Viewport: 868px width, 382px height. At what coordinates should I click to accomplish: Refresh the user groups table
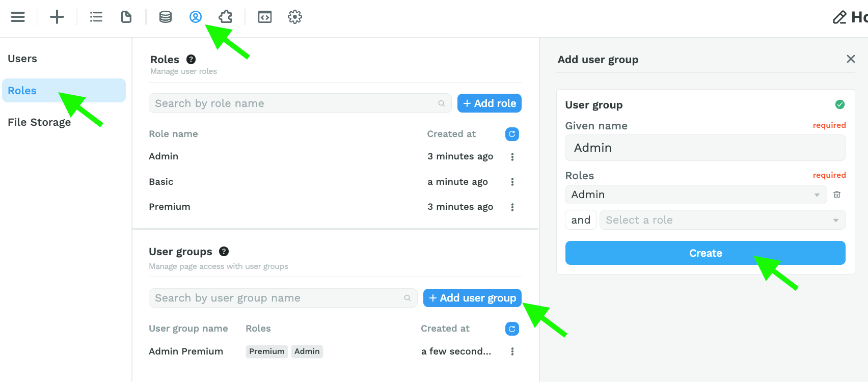[x=512, y=329]
